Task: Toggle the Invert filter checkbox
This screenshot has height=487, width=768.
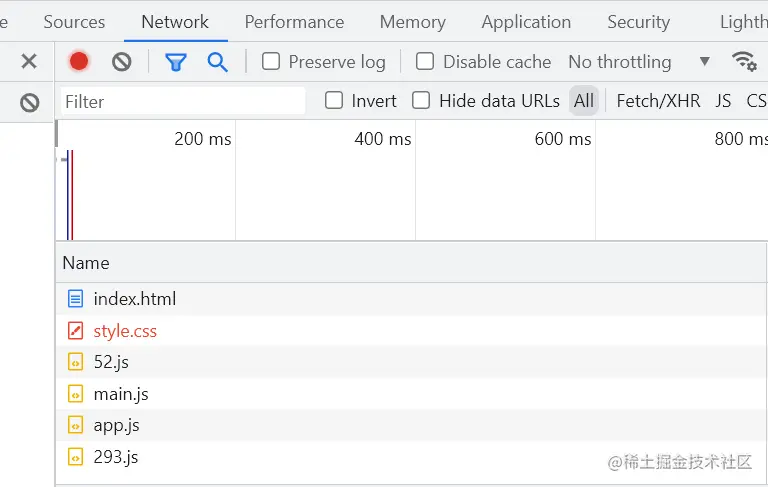Action: (x=334, y=101)
